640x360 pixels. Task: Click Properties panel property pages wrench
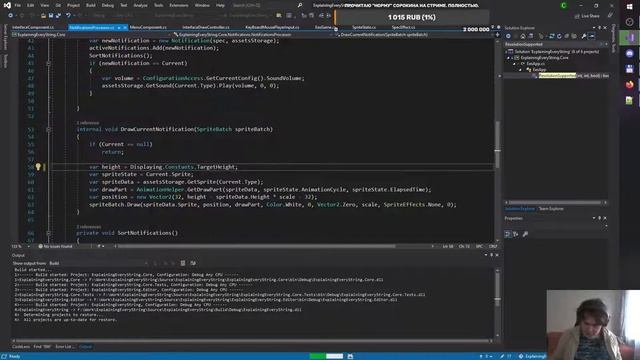point(525,234)
